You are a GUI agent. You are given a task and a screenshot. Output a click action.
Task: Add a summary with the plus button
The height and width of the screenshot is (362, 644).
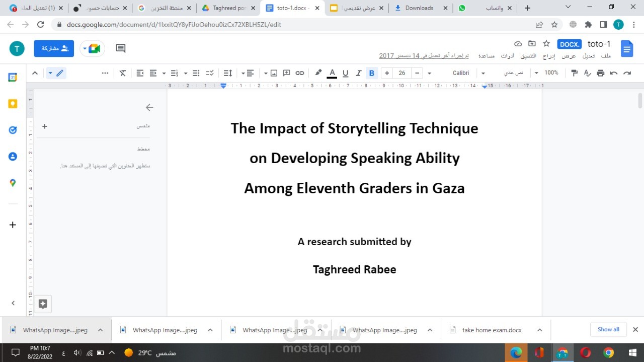[45, 126]
